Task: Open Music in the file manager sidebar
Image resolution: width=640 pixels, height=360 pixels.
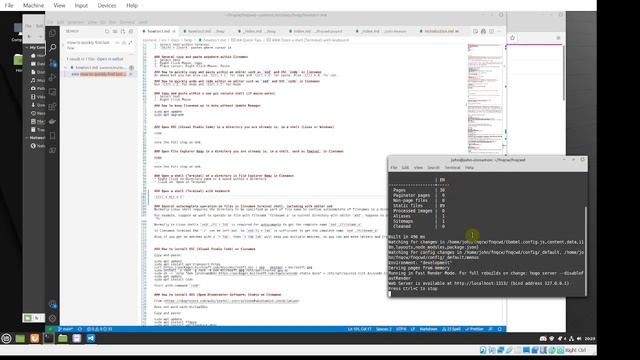Action: [38, 80]
